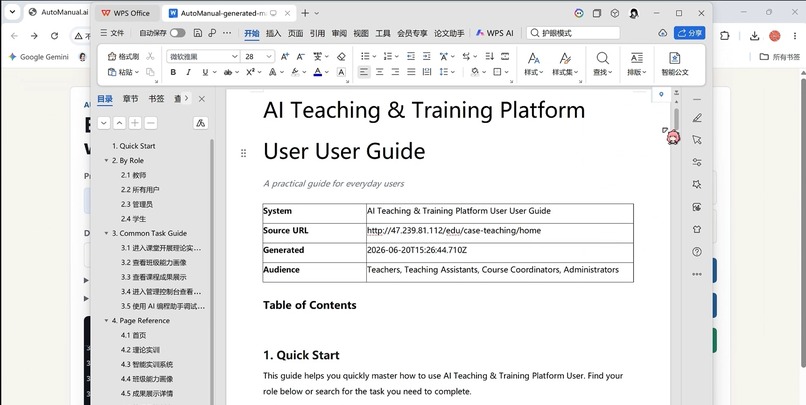Screen dimensions: 806x405
Task: Jump to '2.1 教师' in the outline
Action: [134, 175]
